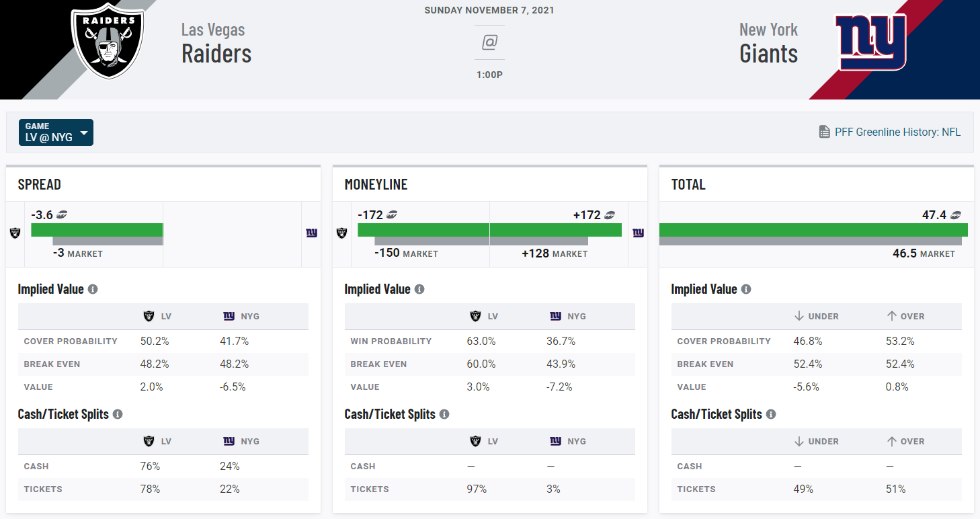Click the Las Vegas Raiders shield logo
This screenshot has width=980, height=519.
(108, 40)
